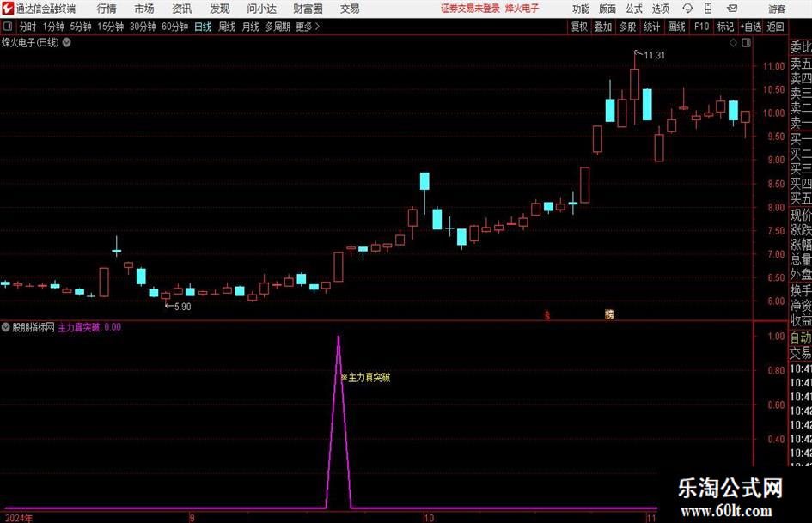The height and width of the screenshot is (523, 812).
Task: Click the 烽火电子 stock name in title bar
Action: (x=522, y=9)
